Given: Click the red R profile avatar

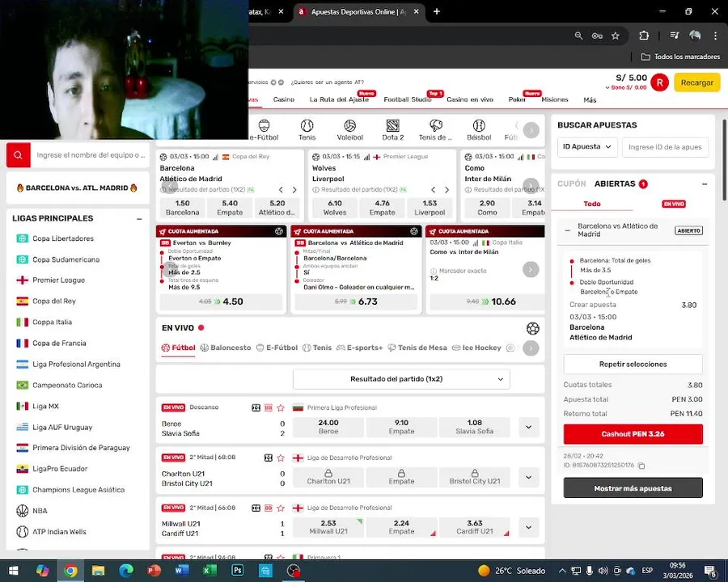Looking at the screenshot, I should (x=659, y=82).
